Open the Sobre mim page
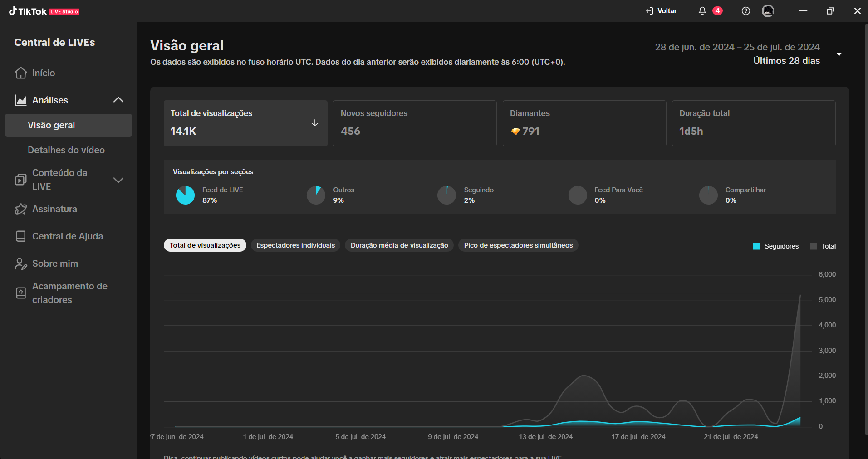 click(55, 264)
